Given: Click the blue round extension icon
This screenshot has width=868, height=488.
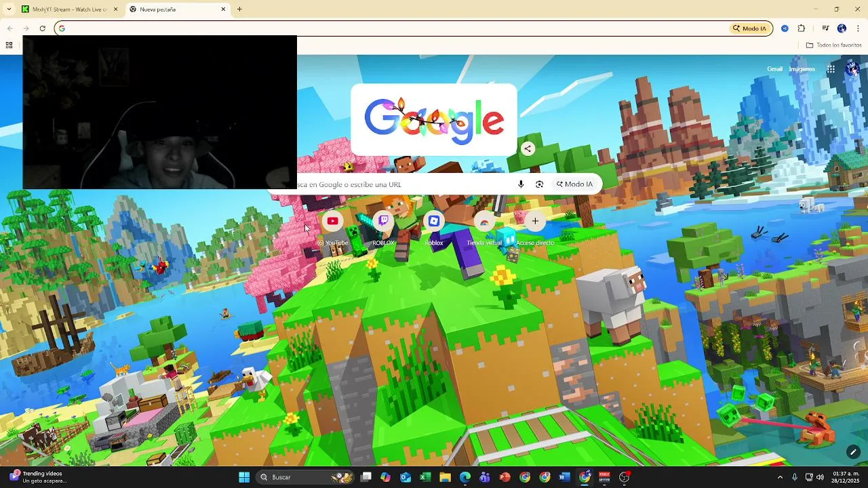Looking at the screenshot, I should click(785, 28).
